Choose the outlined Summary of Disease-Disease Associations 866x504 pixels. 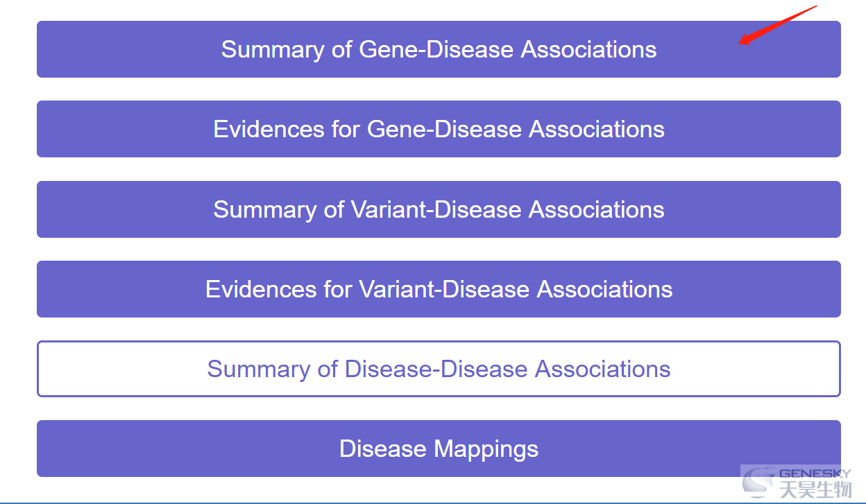[439, 369]
